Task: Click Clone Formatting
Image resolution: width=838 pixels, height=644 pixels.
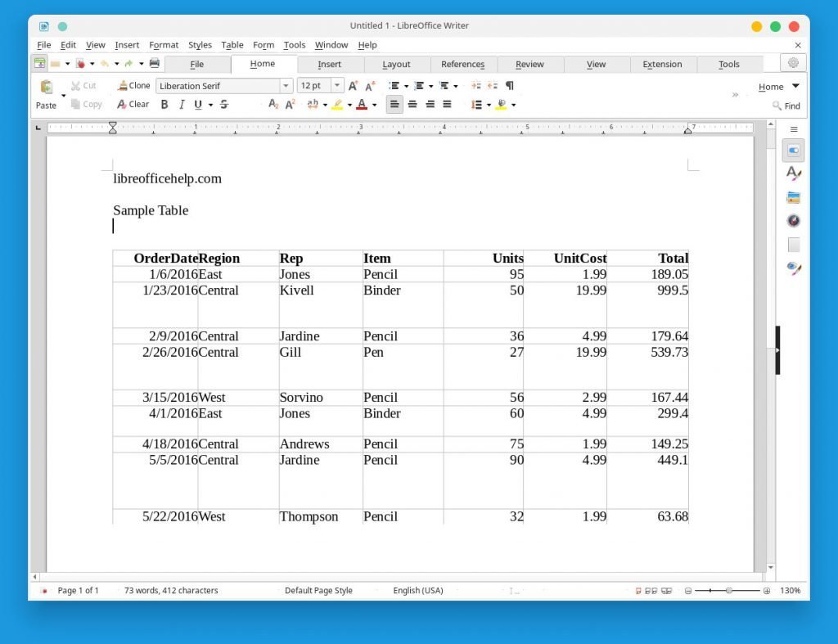Action: point(133,85)
